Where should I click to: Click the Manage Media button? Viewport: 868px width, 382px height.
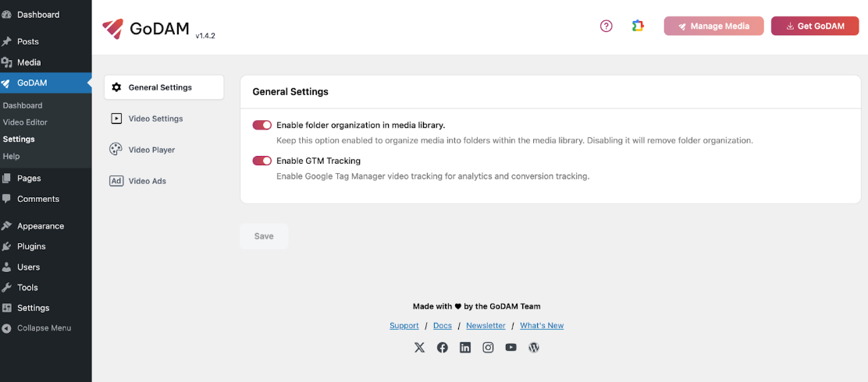713,26
